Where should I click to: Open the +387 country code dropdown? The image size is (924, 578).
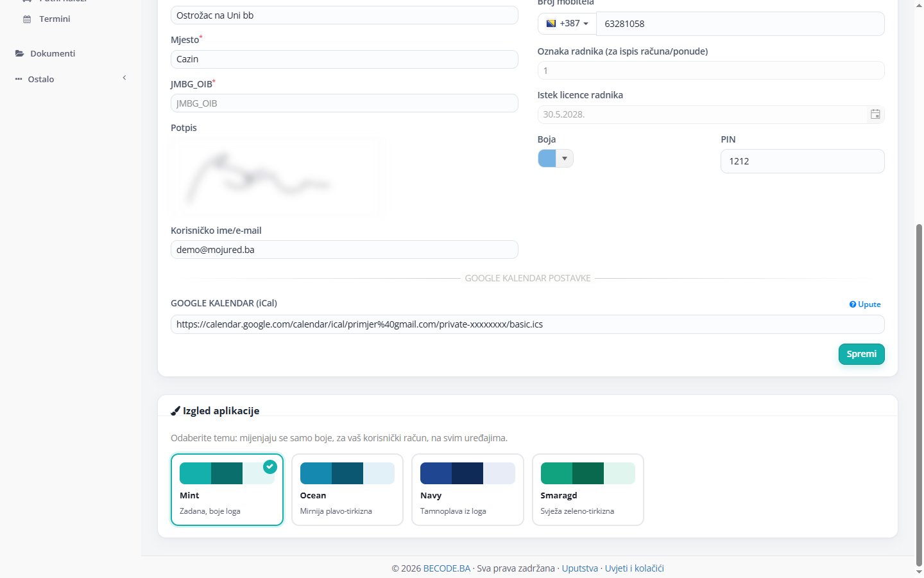567,23
